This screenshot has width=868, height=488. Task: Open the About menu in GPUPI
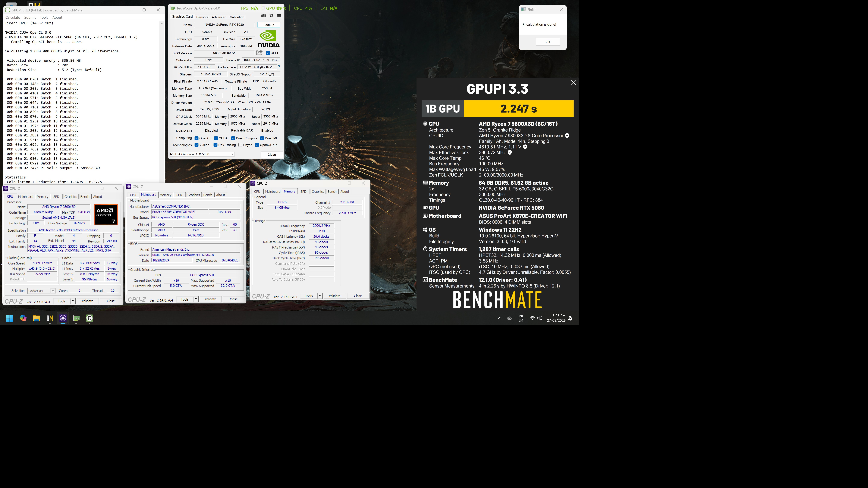[57, 17]
